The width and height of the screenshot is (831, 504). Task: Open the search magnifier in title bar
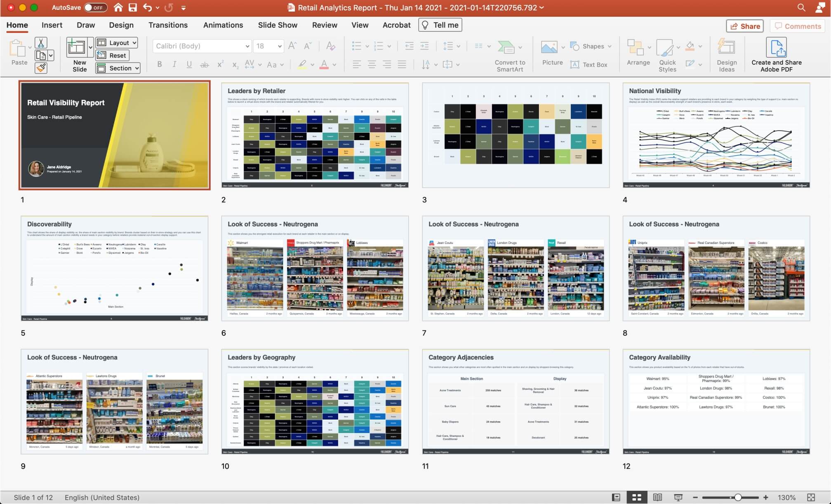point(801,7)
